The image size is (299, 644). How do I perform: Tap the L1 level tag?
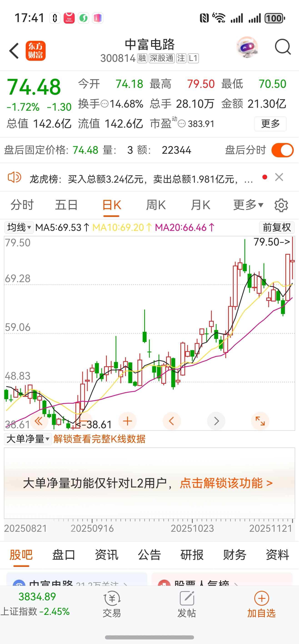pos(193,58)
